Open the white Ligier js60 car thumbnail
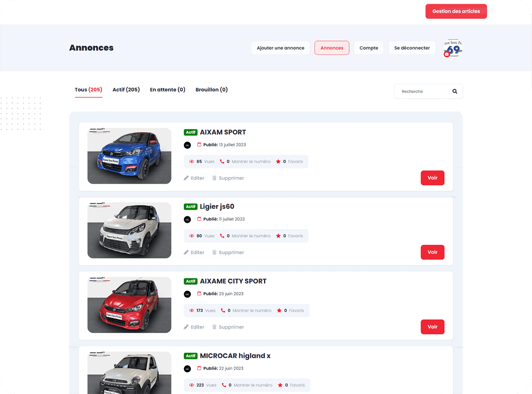This screenshot has height=394, width=532. (129, 230)
